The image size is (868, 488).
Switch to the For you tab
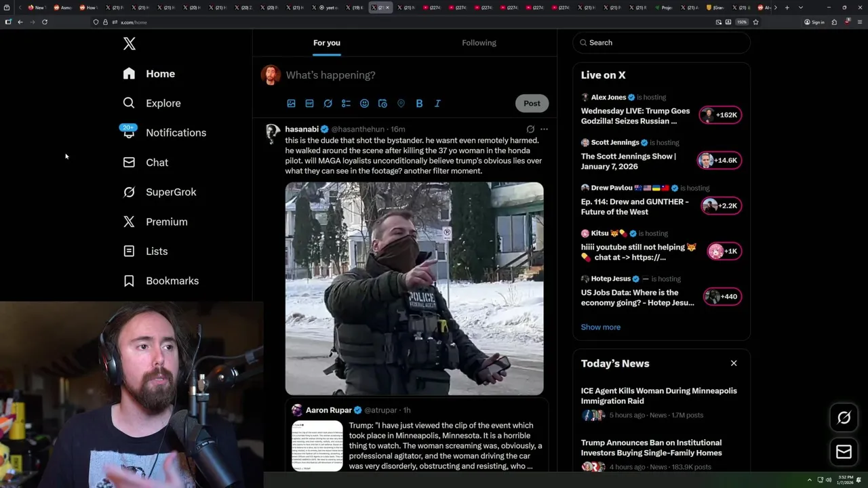pos(327,43)
